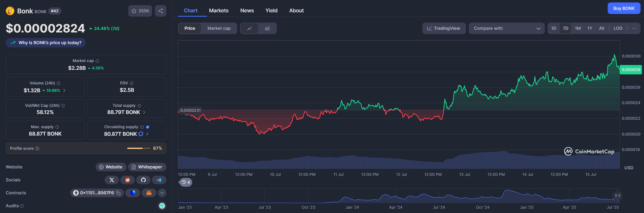Screen dimensions: 644x213
Task: Show Audits info icon
Action: click(x=22, y=206)
